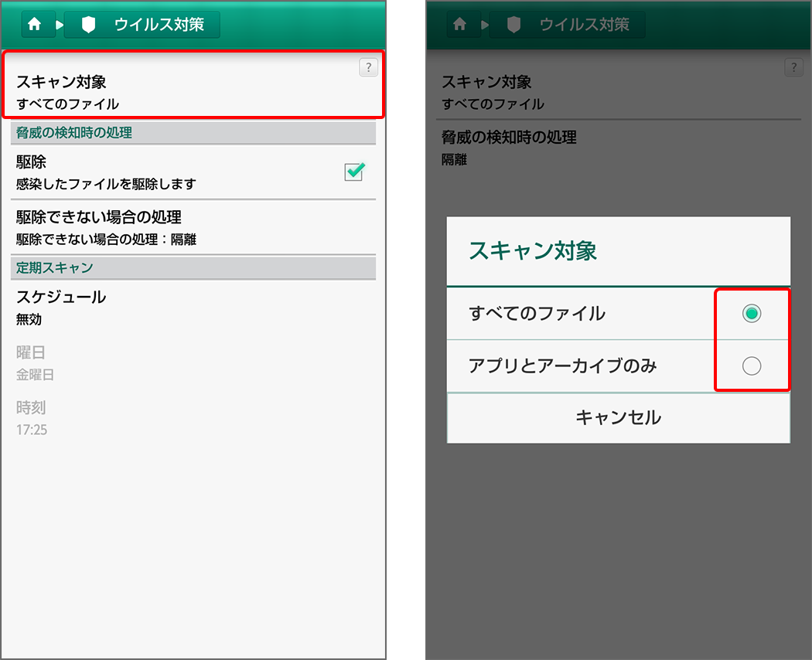Click the shield icon next to ウイルス対策
Image resolution: width=812 pixels, height=660 pixels.
(x=87, y=24)
